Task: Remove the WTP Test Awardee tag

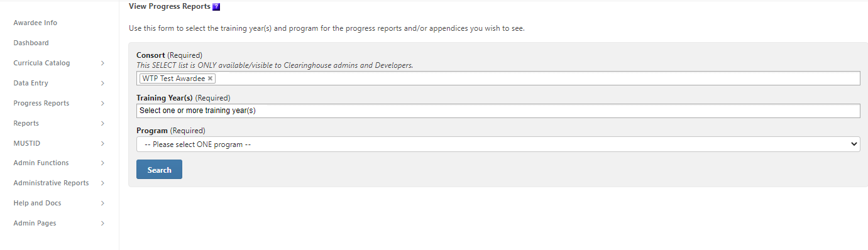Action: [x=211, y=79]
